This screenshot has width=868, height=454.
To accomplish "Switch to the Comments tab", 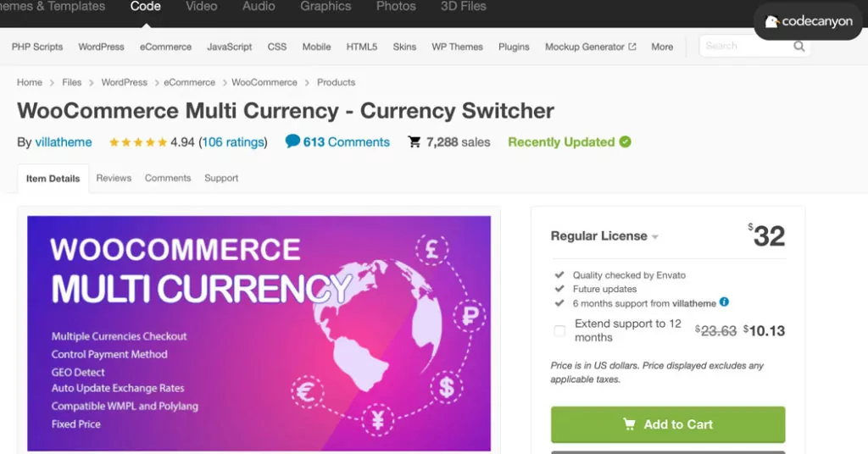I will [x=168, y=178].
